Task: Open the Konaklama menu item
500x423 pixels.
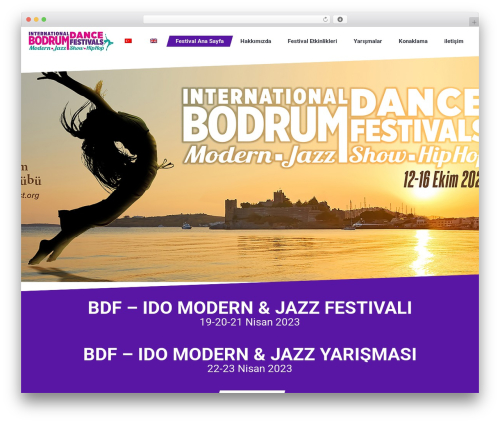Action: (x=413, y=41)
